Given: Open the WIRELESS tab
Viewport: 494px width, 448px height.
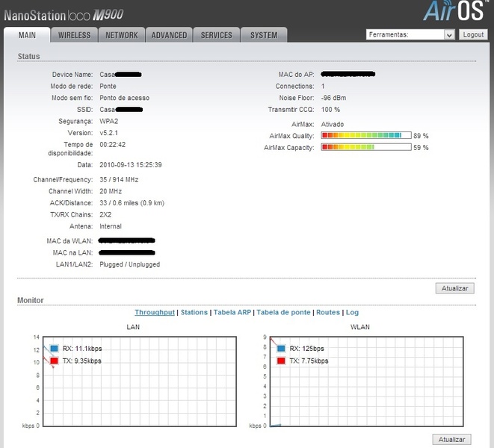Looking at the screenshot, I should pyautogui.click(x=74, y=35).
